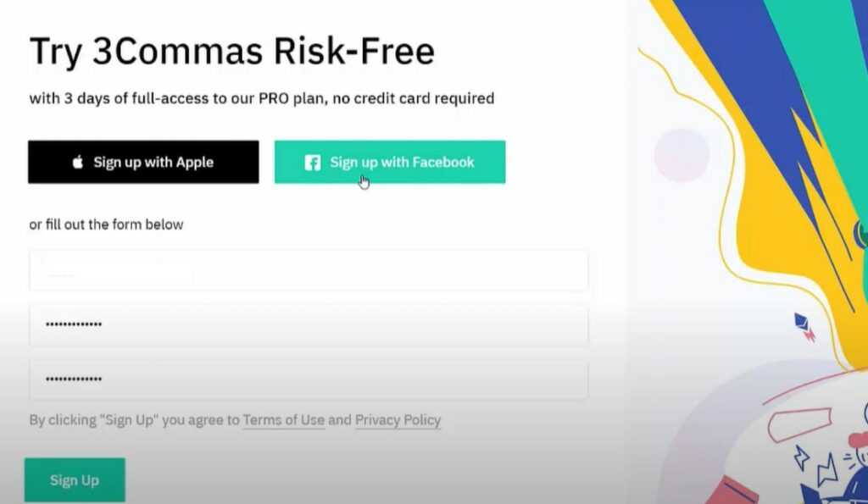Click the white 'f' Facebook icon
Viewport: 868px width, 504px height.
click(x=312, y=162)
